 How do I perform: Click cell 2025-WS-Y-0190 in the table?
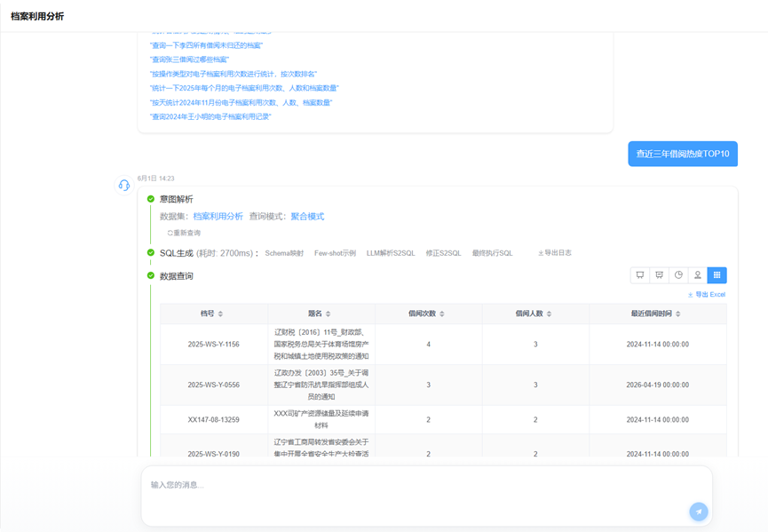(x=214, y=454)
